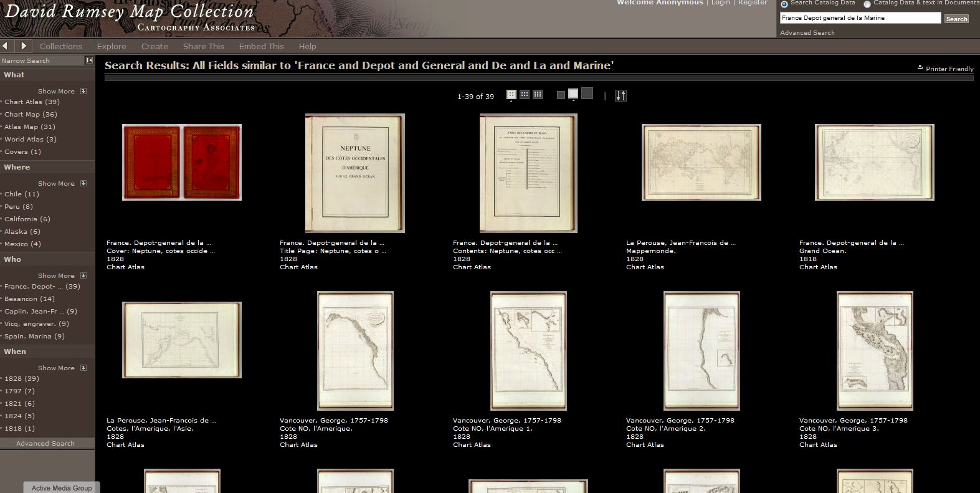Click the Active Media Group tab
The image size is (980, 493).
tap(62, 487)
